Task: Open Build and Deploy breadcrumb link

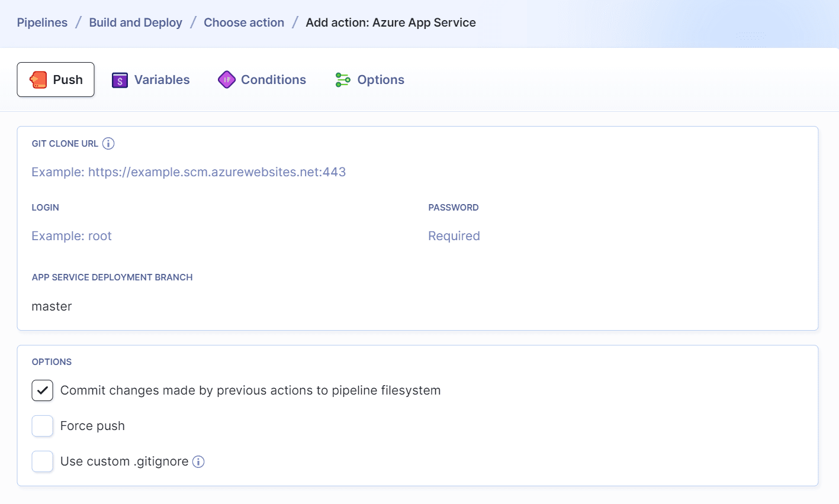Action: point(135,22)
